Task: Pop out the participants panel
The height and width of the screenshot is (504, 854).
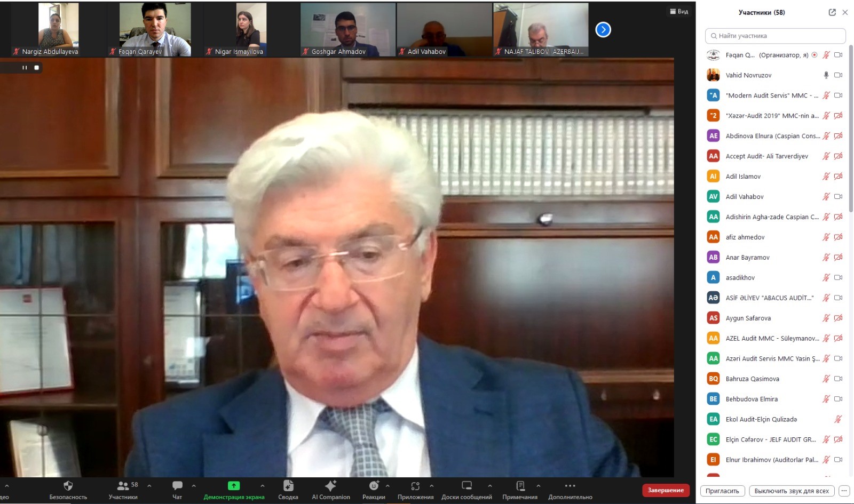Action: (832, 12)
